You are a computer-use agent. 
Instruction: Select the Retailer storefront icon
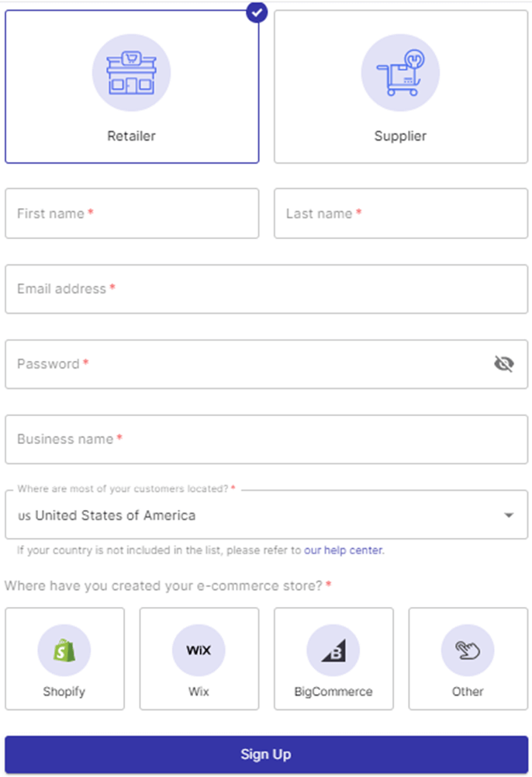pyautogui.click(x=131, y=73)
